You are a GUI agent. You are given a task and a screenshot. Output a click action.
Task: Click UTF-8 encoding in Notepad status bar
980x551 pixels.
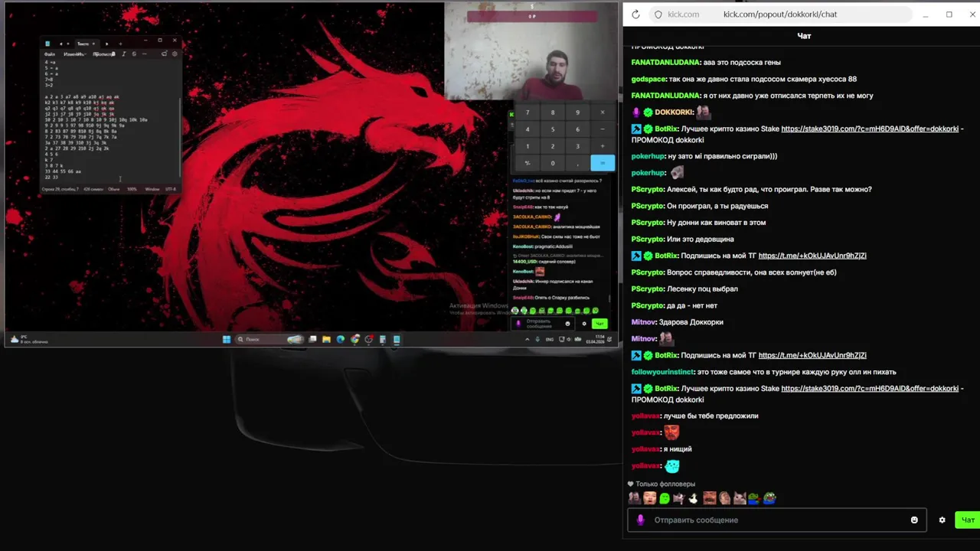(170, 189)
